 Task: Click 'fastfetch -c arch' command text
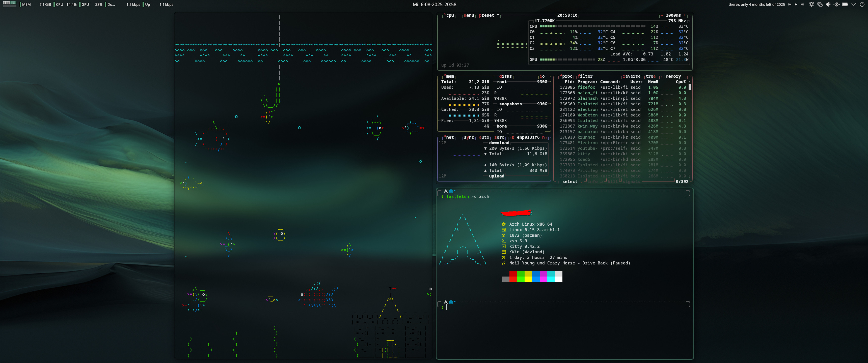(x=467, y=196)
